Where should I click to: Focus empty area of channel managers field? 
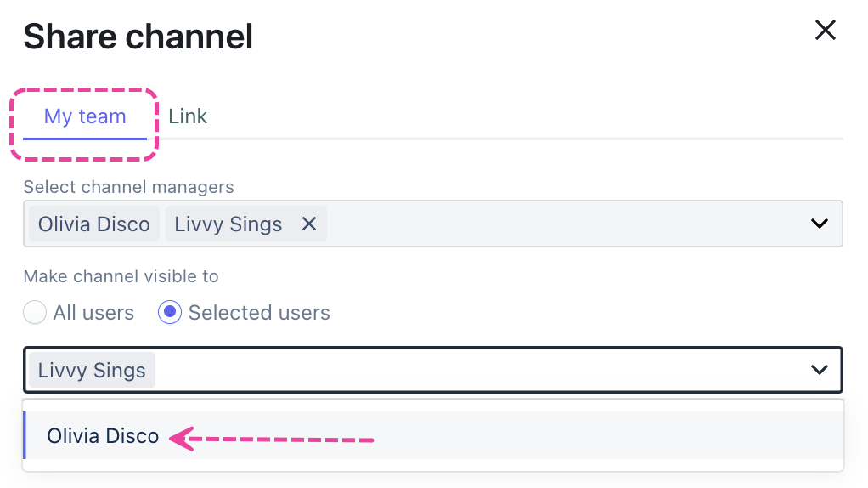[561, 224]
